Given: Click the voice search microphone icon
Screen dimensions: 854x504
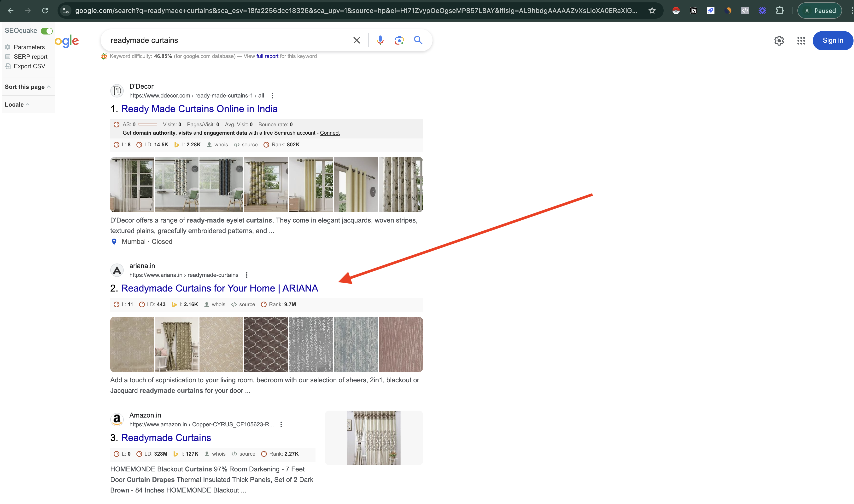Looking at the screenshot, I should pyautogui.click(x=380, y=40).
